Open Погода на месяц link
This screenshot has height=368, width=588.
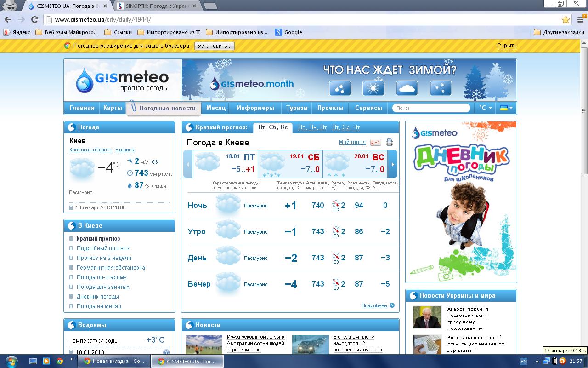pyautogui.click(x=99, y=306)
